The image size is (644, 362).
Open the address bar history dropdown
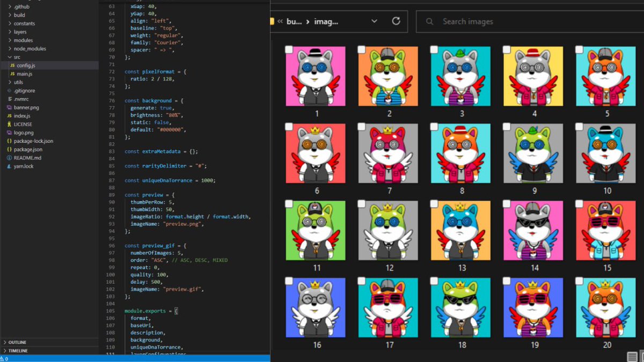click(x=375, y=21)
